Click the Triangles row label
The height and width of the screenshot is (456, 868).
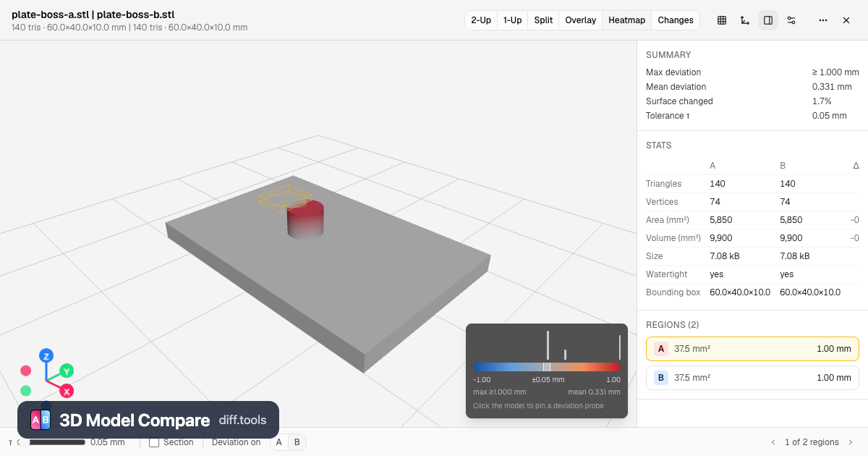pos(663,184)
